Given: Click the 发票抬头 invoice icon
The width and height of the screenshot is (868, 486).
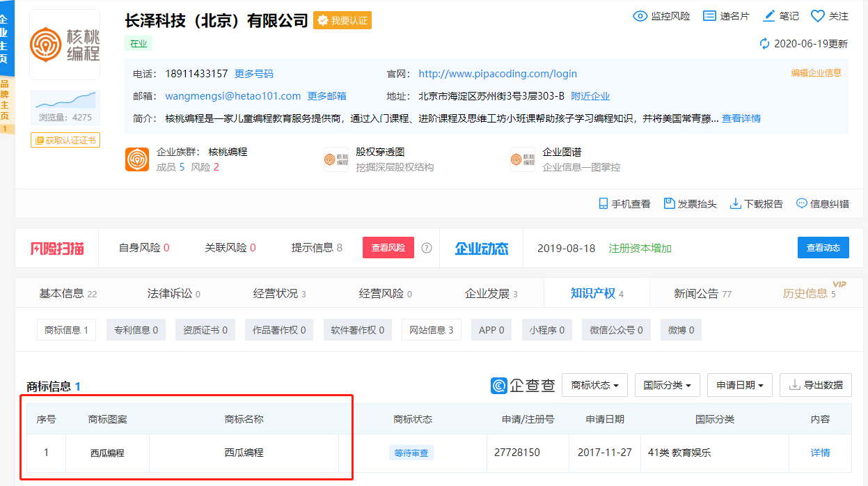Looking at the screenshot, I should coord(670,203).
